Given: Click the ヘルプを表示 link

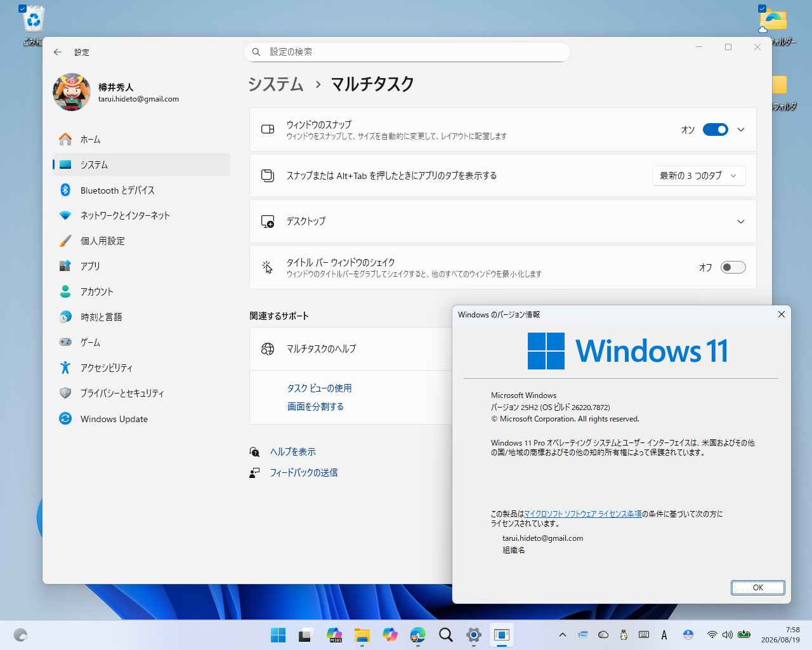Looking at the screenshot, I should pyautogui.click(x=292, y=451).
